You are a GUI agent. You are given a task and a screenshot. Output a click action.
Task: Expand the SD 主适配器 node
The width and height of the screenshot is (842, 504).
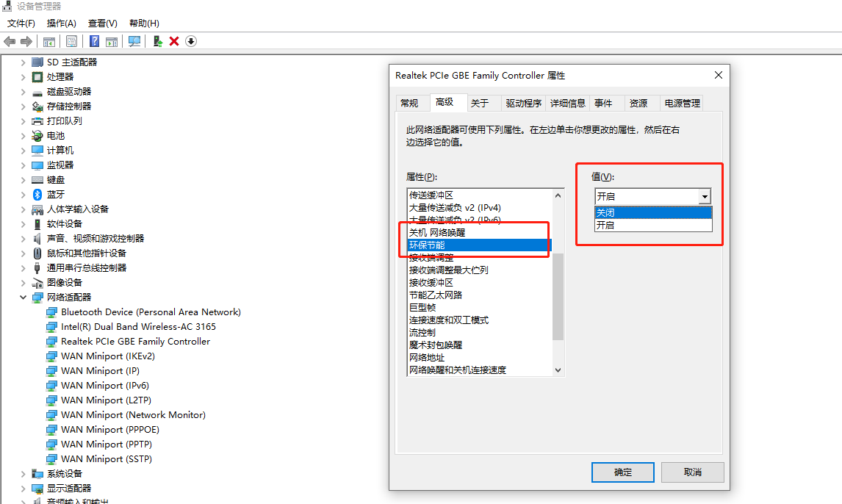click(x=23, y=62)
